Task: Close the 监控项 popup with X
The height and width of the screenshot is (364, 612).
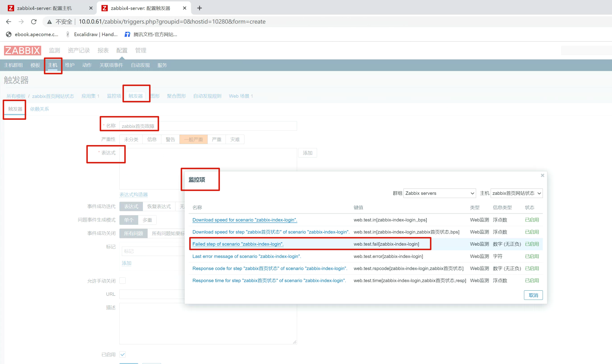Action: point(542,175)
